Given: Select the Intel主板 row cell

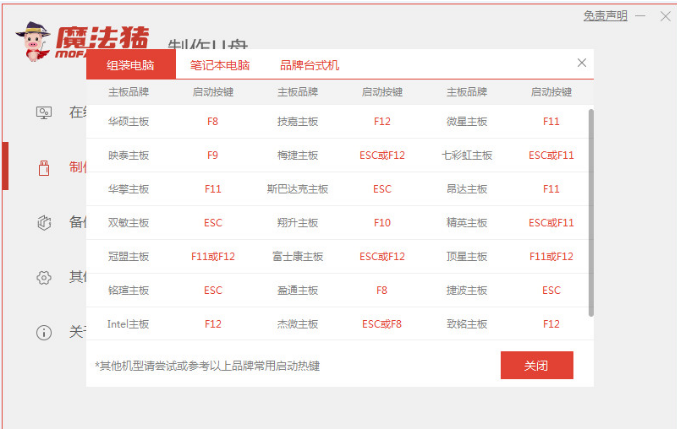Looking at the screenshot, I should tap(128, 324).
